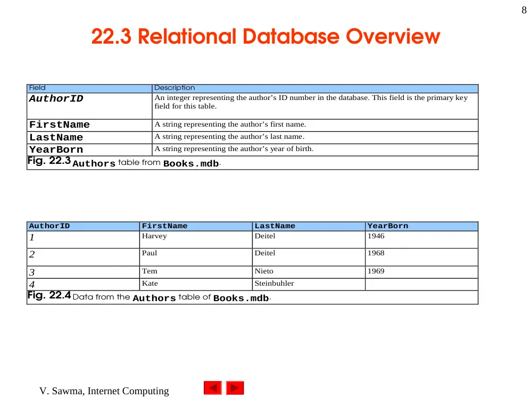Image resolution: width=532 pixels, height=399 pixels.
Task: Click the birth year 1946
Action: [x=376, y=236]
